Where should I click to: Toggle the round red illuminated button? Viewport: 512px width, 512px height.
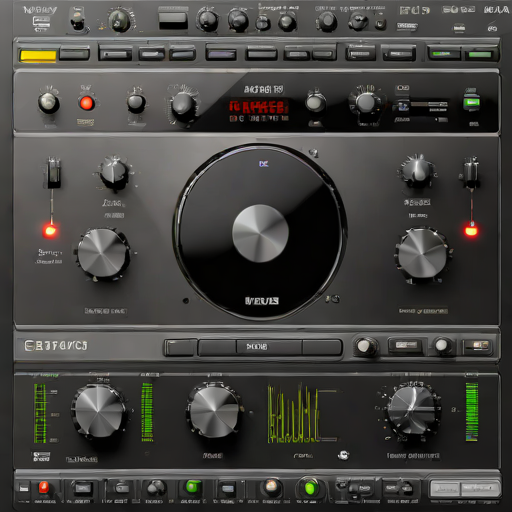point(86,103)
